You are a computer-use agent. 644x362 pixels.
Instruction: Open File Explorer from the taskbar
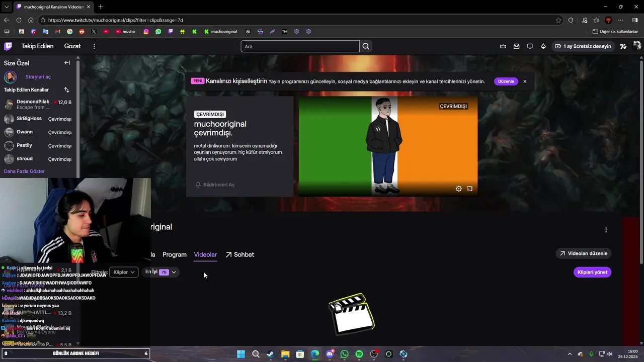285,354
